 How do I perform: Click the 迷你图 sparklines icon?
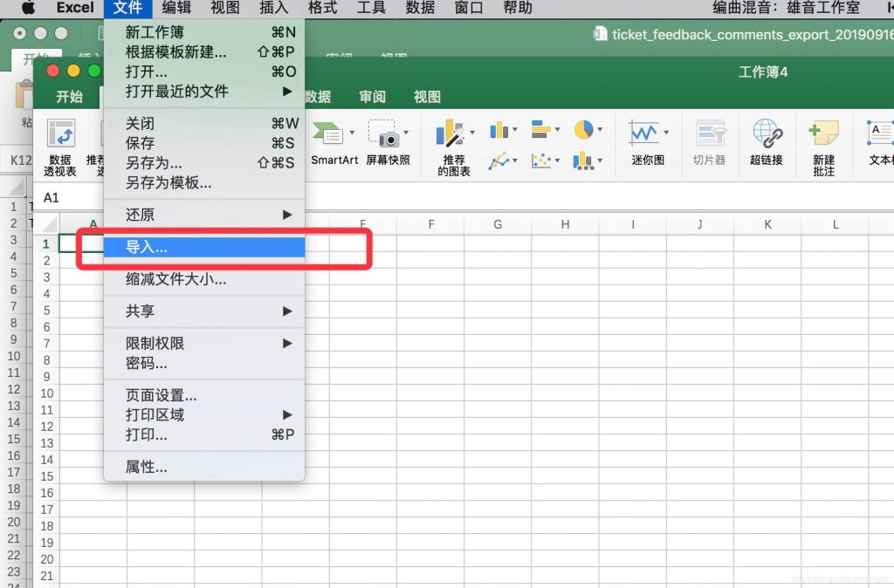(x=644, y=133)
